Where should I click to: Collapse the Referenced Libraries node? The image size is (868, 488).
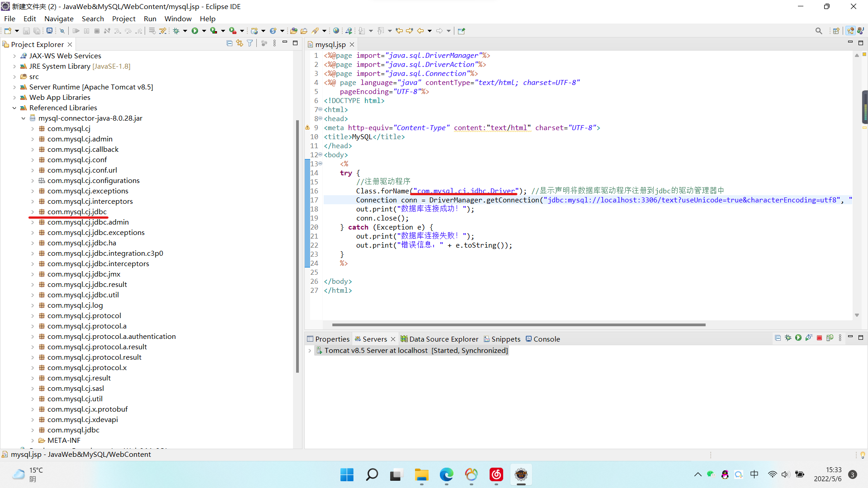14,108
